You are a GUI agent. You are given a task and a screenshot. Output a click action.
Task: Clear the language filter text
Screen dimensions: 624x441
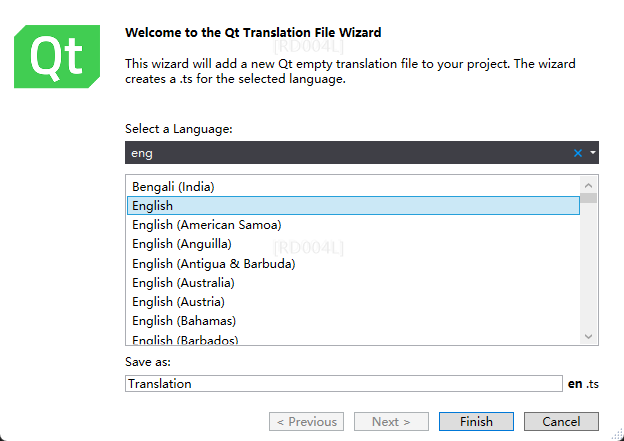point(578,153)
